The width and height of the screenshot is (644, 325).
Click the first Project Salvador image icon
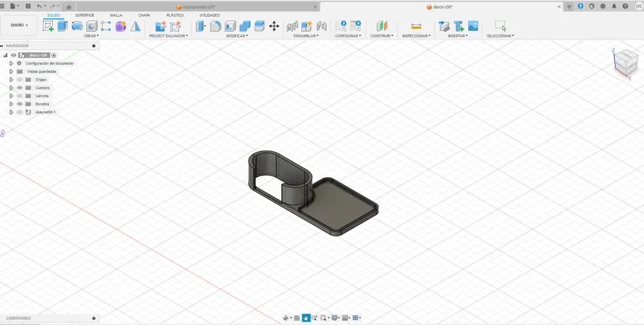point(160,26)
